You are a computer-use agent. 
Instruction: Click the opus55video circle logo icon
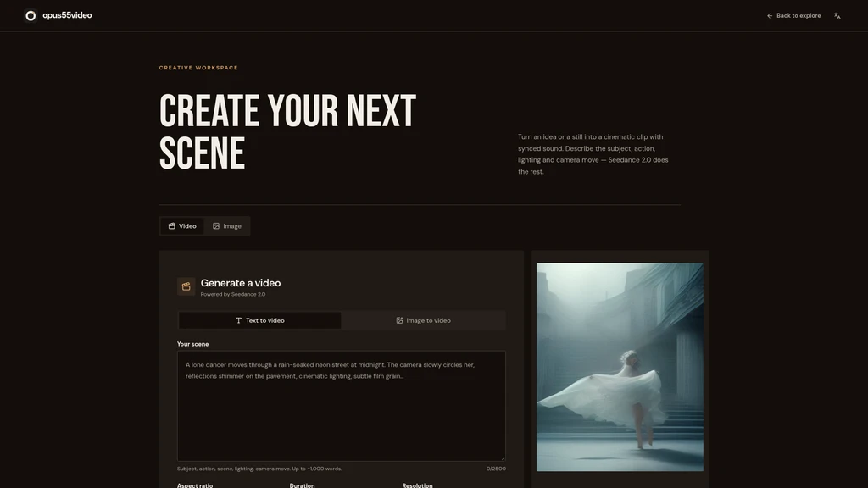pos(31,15)
